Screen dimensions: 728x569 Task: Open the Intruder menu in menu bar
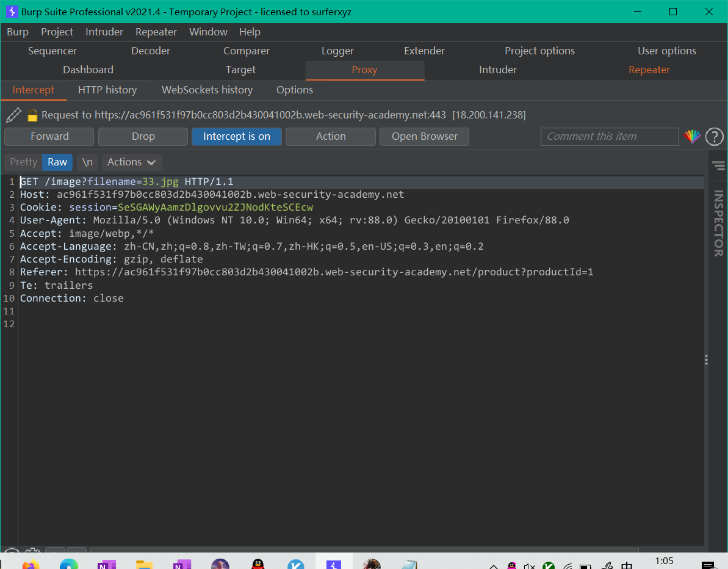coord(104,32)
